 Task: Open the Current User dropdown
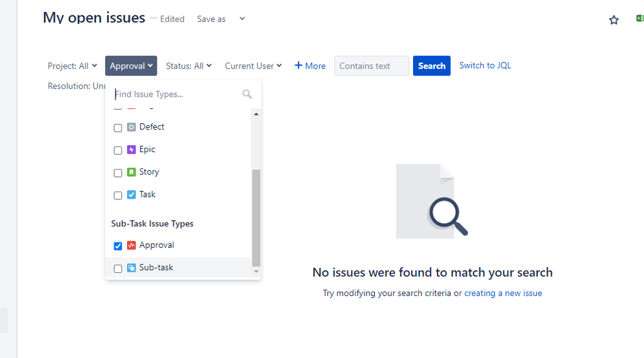point(253,66)
